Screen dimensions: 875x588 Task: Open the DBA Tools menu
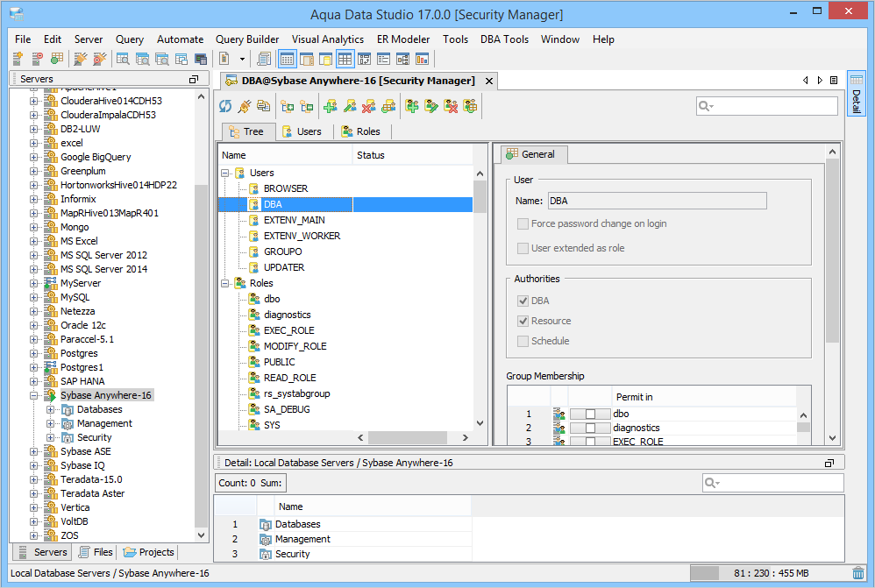[x=504, y=39]
